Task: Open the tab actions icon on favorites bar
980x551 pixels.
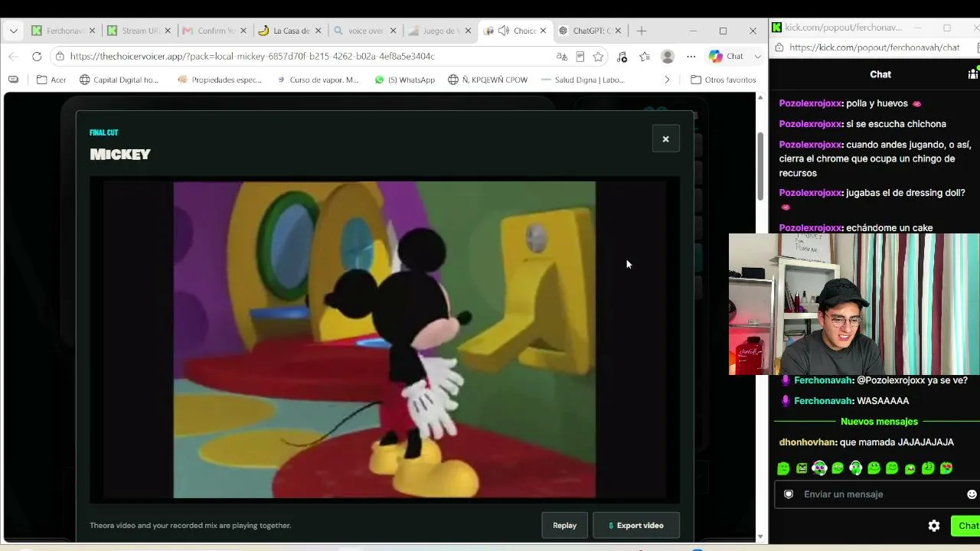Action: click(13, 80)
